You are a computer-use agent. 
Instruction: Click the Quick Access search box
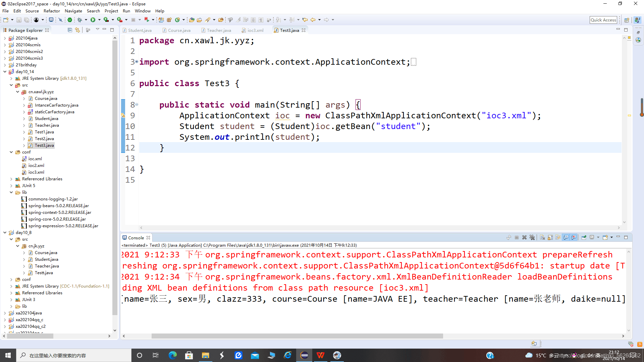(x=603, y=20)
